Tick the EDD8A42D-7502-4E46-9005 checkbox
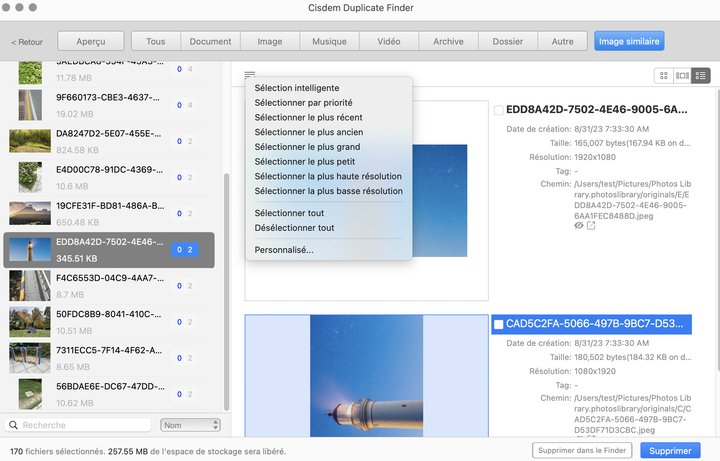The image size is (720, 461). pyautogui.click(x=498, y=110)
